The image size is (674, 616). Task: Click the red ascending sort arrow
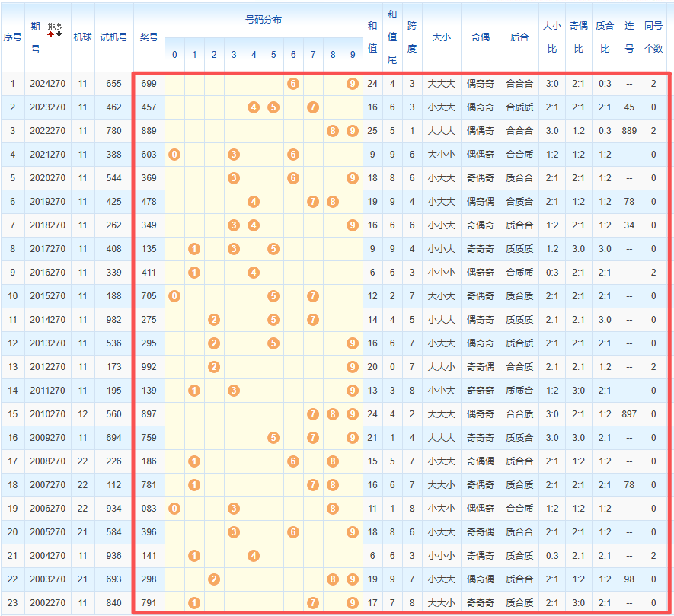[x=50, y=34]
